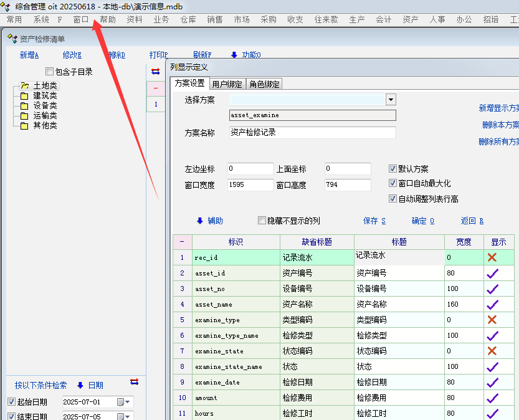Image resolution: width=519 pixels, height=420 pixels.
Task: Toggle the display checkmark for the asset_name row
Action: click(492, 304)
